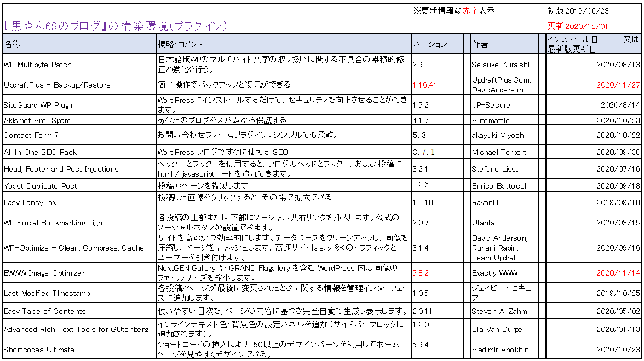Image resolution: width=644 pixels, height=361 pixels.
Task: Select the description '投稿やページを複製します'
Action: pyautogui.click(x=203, y=185)
